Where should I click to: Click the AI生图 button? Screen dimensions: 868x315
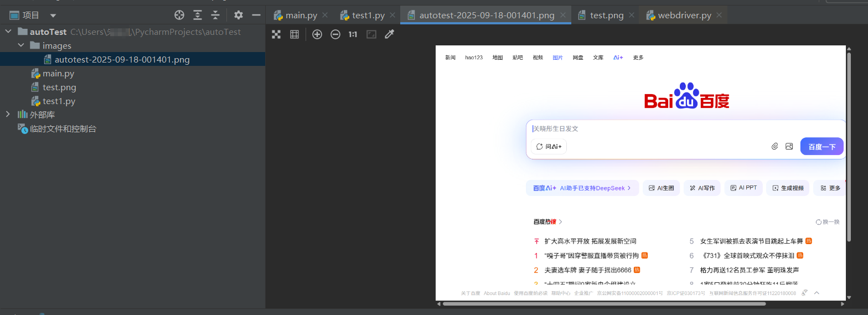[x=662, y=188]
